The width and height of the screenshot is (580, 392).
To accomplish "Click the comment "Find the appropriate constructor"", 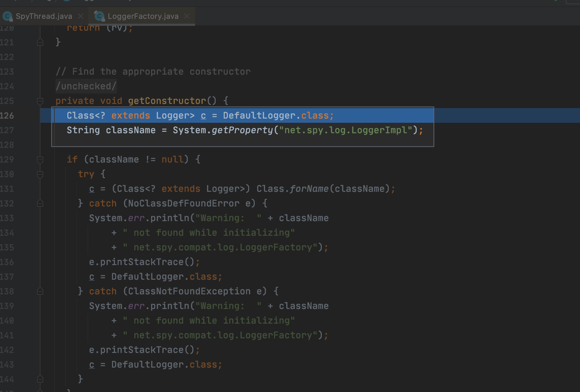I will tap(161, 71).
